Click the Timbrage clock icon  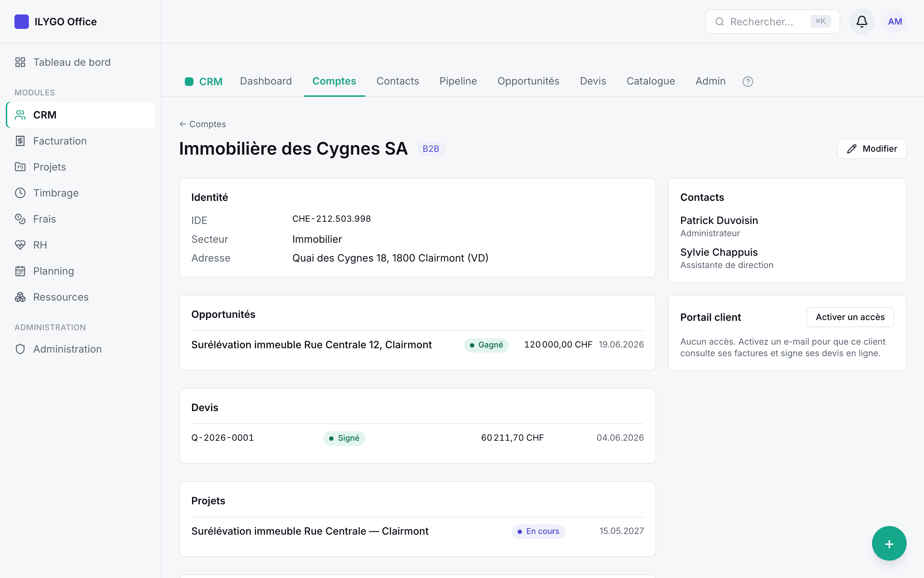20,193
